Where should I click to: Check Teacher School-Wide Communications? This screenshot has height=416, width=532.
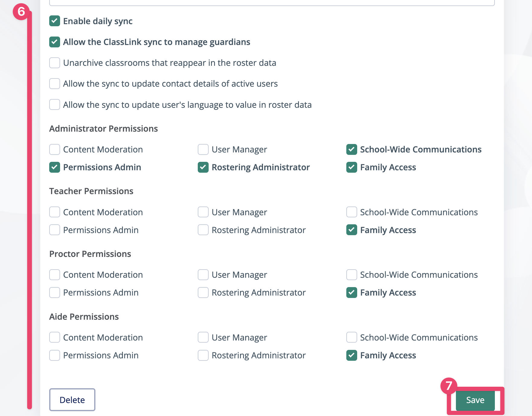[352, 212]
